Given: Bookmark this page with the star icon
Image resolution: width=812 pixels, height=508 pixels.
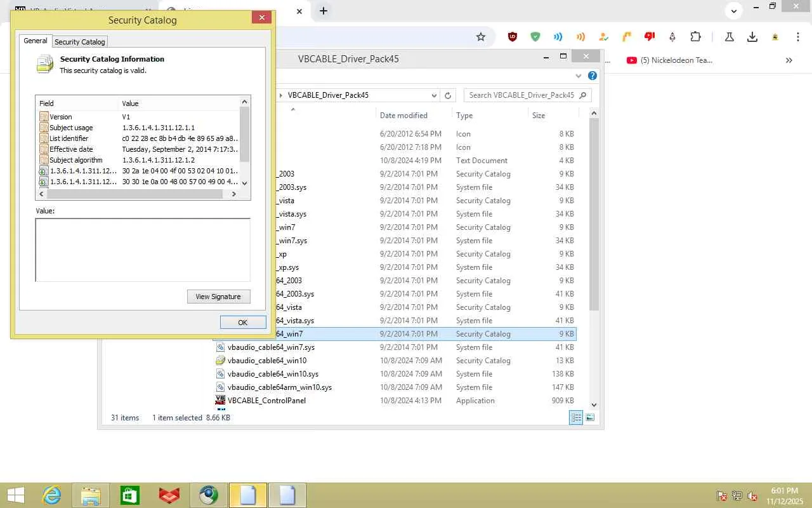Looking at the screenshot, I should 481,37.
